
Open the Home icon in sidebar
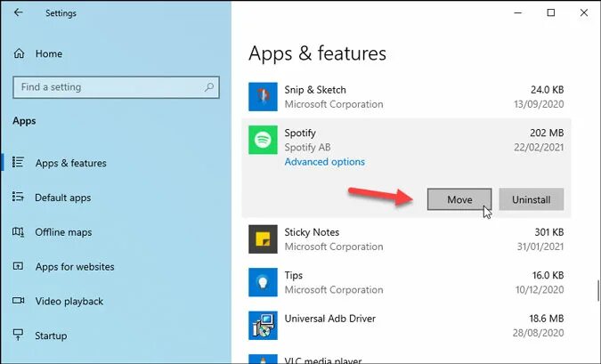tap(19, 53)
